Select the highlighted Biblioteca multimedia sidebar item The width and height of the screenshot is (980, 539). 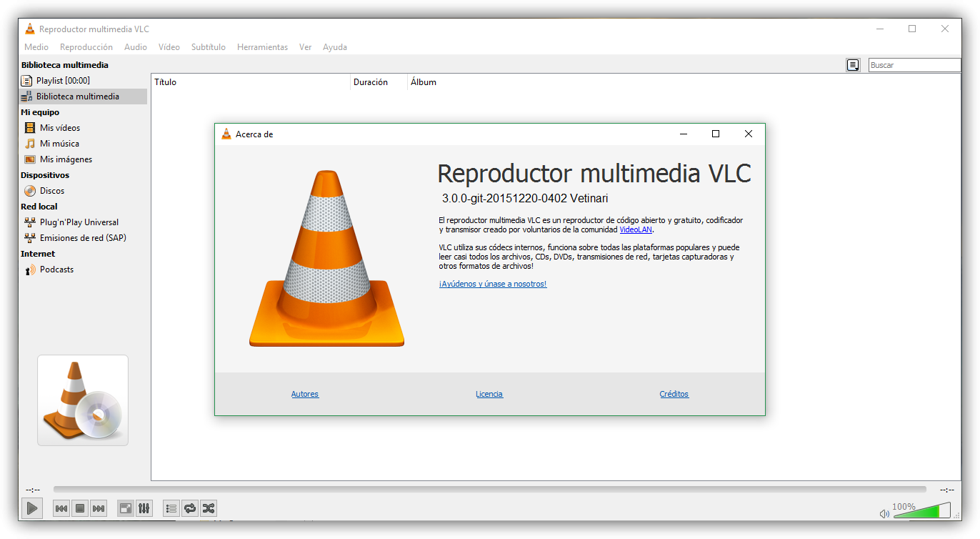[83, 97]
